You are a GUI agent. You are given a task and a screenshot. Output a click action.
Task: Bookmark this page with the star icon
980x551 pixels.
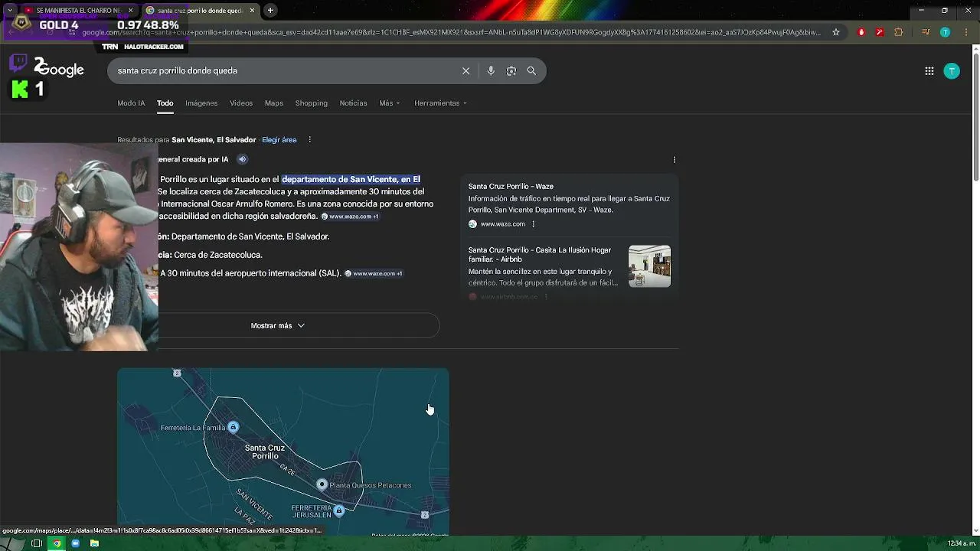[836, 32]
